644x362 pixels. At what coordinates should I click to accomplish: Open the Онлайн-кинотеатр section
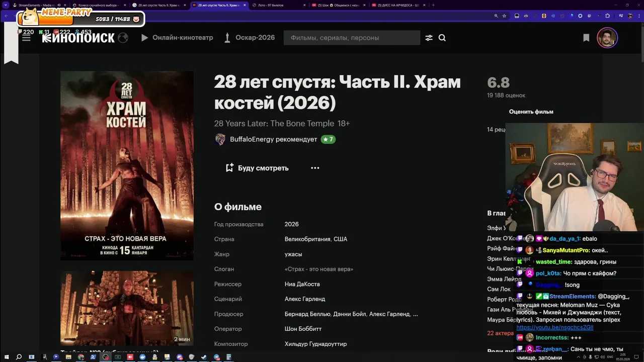point(177,38)
